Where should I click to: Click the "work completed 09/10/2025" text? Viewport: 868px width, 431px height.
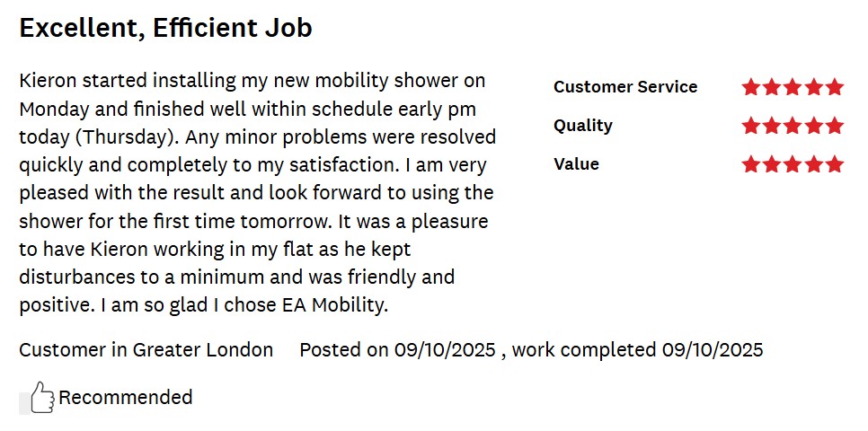pyautogui.click(x=637, y=350)
